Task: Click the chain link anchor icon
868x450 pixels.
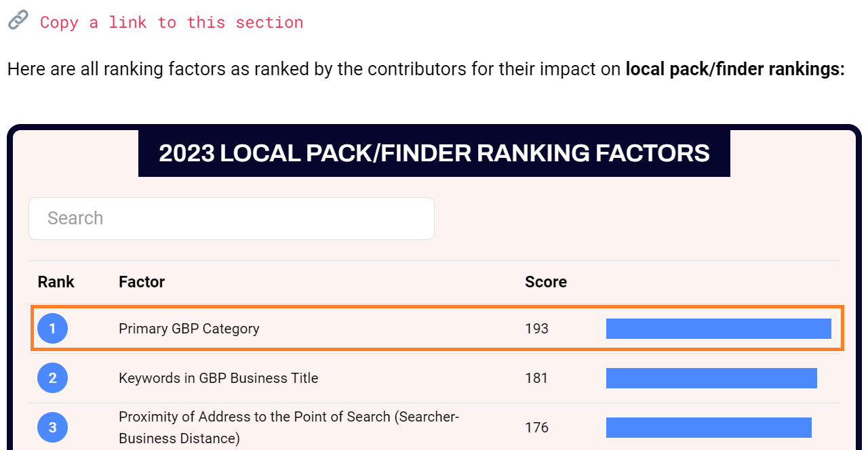Action: [17, 20]
